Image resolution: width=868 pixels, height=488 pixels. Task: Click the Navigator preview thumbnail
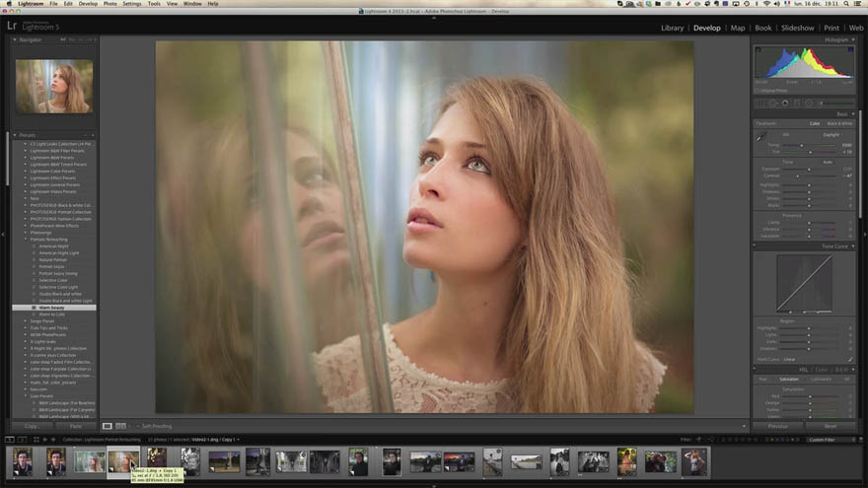54,87
